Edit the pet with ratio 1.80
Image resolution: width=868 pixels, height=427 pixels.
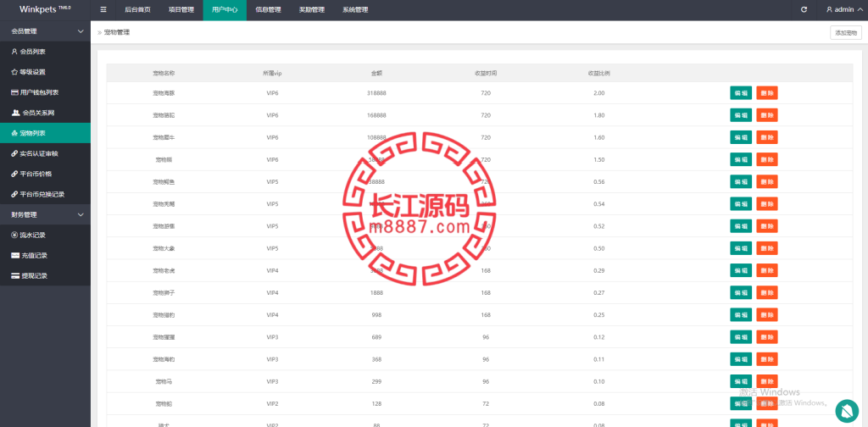pos(741,115)
